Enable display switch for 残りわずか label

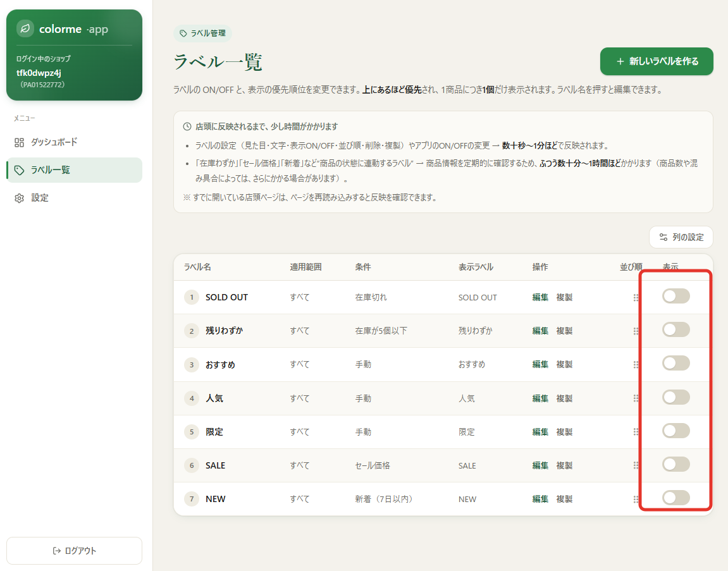click(676, 329)
